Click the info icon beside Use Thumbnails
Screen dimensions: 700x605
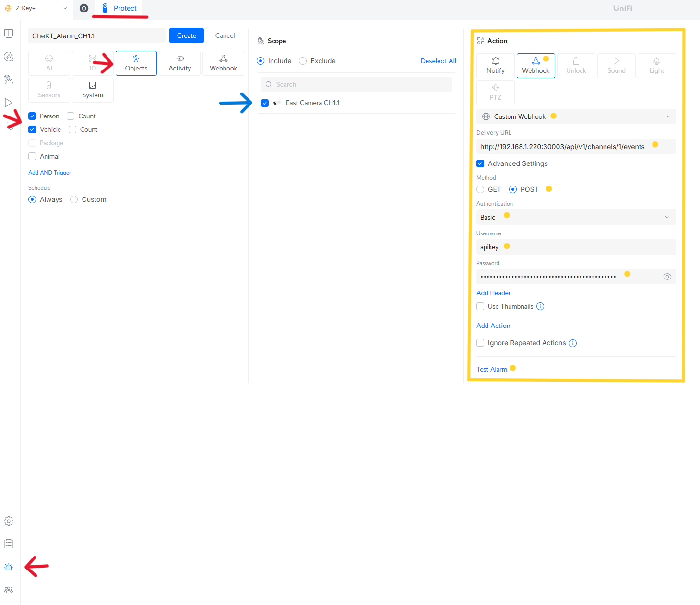[540, 307]
